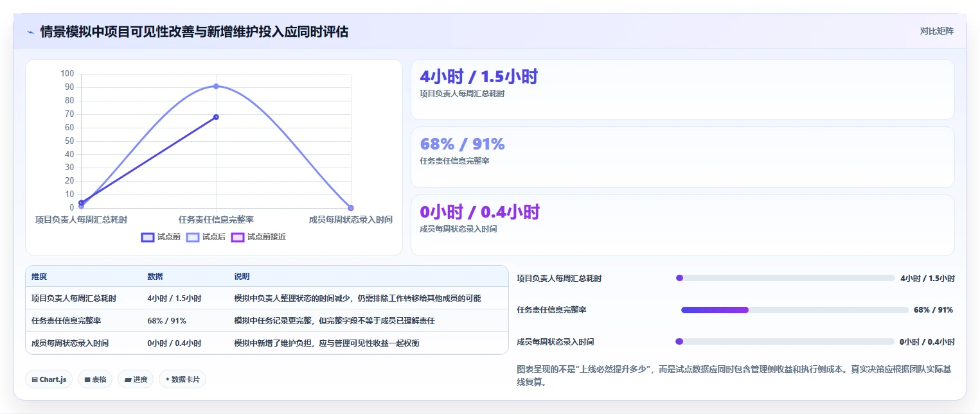The width and height of the screenshot is (980, 414).
Task: Click the 试点前 line endpoint at 68
Action: 216,117
